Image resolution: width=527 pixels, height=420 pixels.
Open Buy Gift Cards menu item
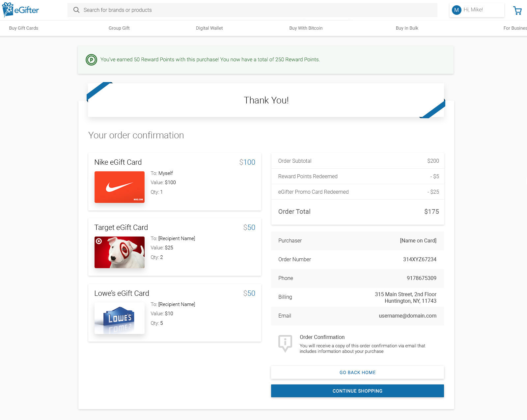click(24, 28)
